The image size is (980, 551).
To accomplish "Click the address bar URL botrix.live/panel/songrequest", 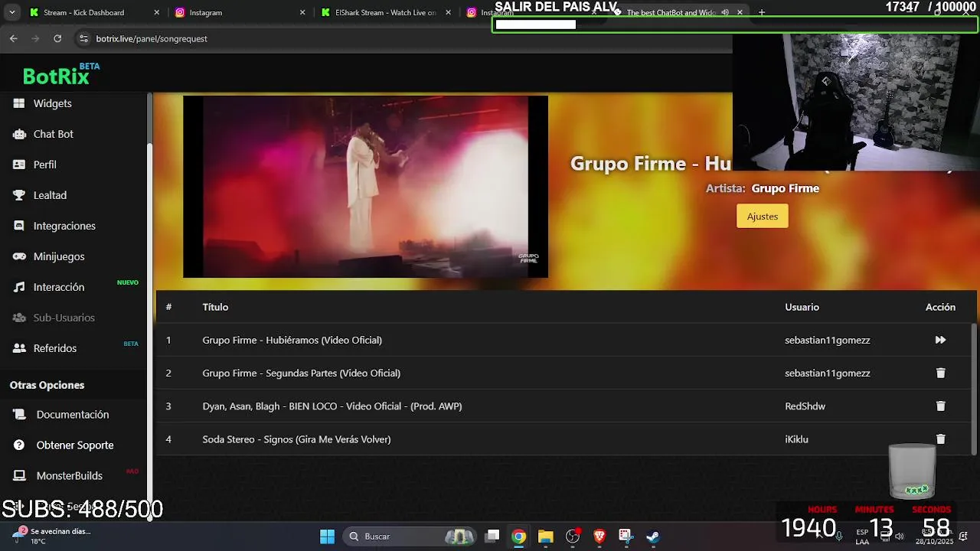I will tap(152, 38).
